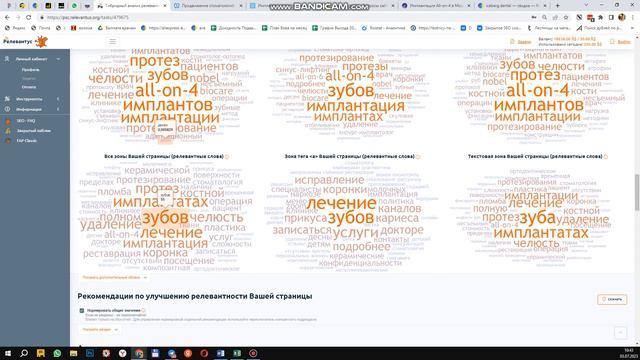Open SEO - FAQ in the sidebar
The width and height of the screenshot is (640, 360).
pyautogui.click(x=26, y=121)
